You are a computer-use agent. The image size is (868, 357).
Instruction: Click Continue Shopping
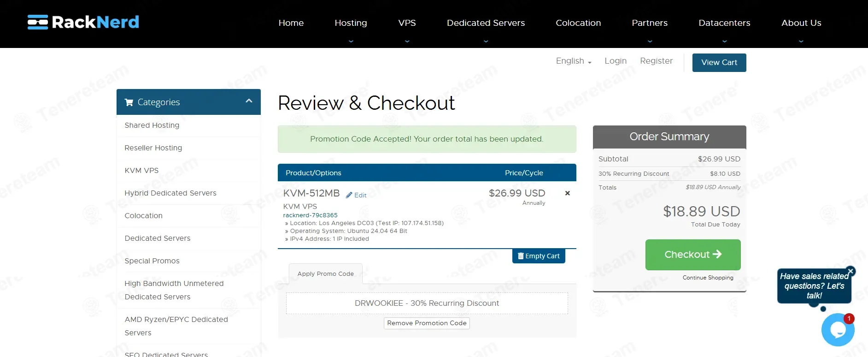[708, 278]
